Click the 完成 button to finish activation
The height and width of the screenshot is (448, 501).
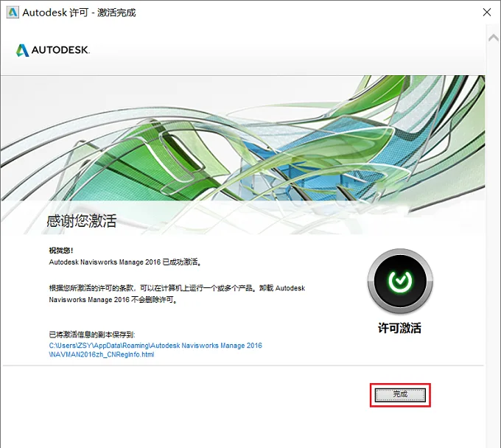400,395
